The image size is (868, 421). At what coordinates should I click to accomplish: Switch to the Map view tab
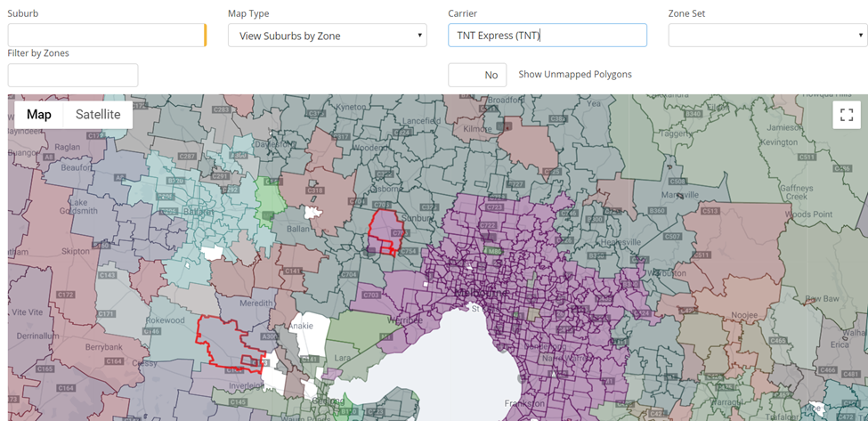(x=39, y=115)
